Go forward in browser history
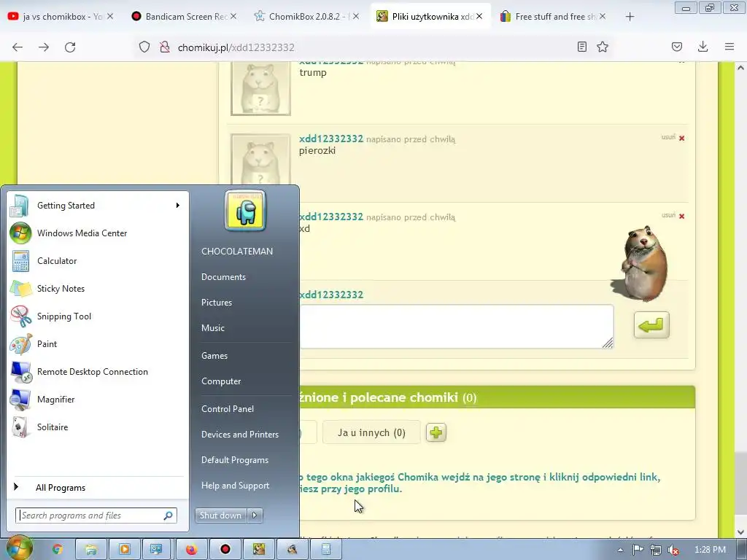 click(44, 47)
